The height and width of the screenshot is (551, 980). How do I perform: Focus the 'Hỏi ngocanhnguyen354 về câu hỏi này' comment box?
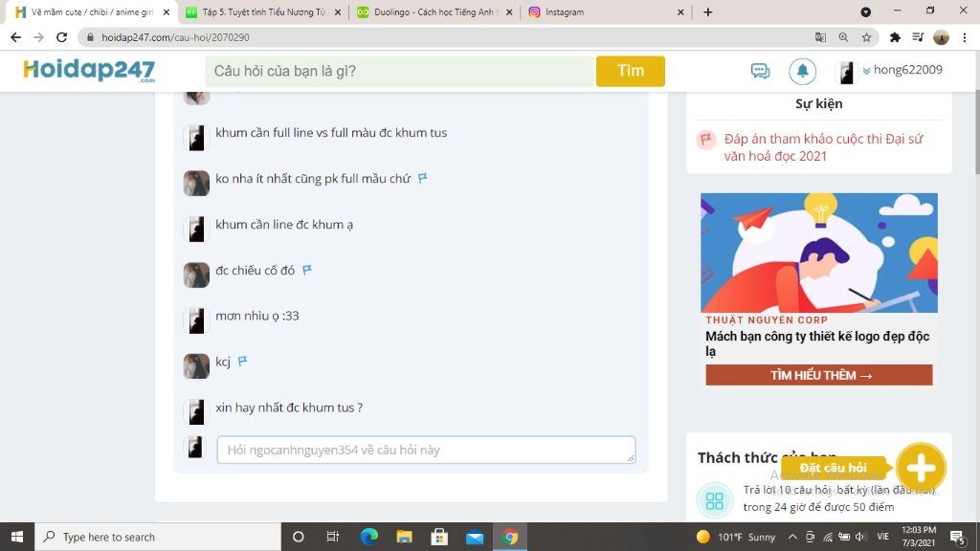(x=426, y=450)
